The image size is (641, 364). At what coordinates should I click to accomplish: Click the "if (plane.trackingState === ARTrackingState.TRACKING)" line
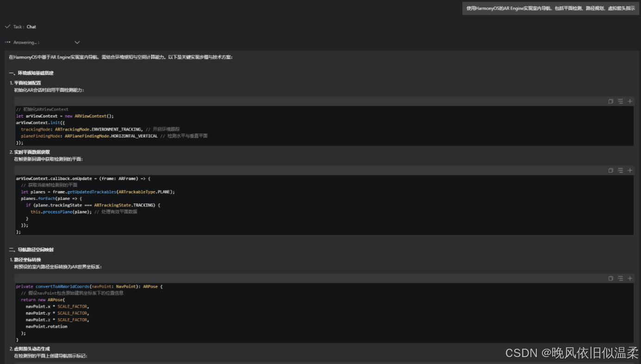[x=93, y=205]
